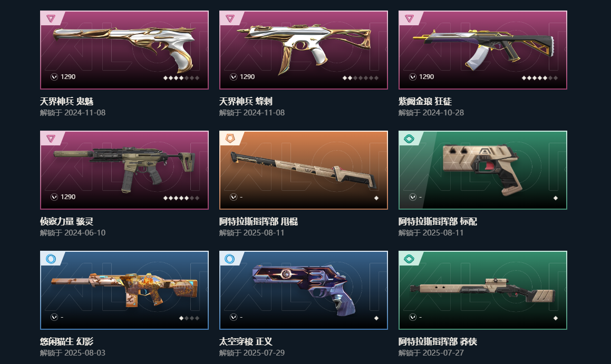Click the 阿特拉斯指挥部 标配 title text

tap(438, 222)
